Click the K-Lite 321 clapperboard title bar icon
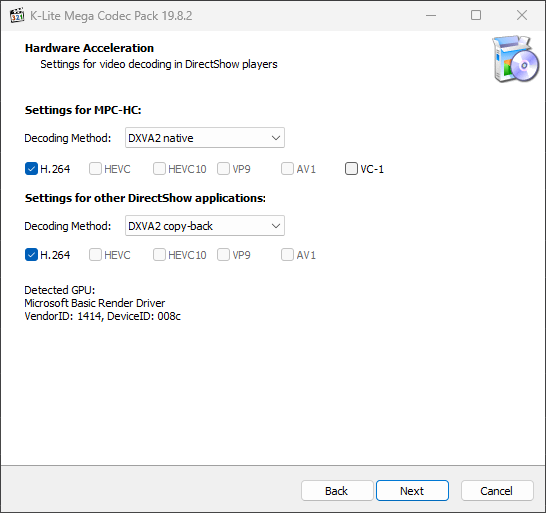This screenshot has width=546, height=513. pos(17,16)
